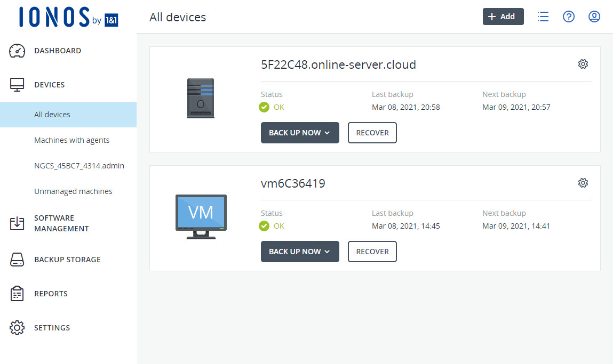613x364 pixels.
Task: Open settings gear for vm6C36419
Action: tap(583, 183)
